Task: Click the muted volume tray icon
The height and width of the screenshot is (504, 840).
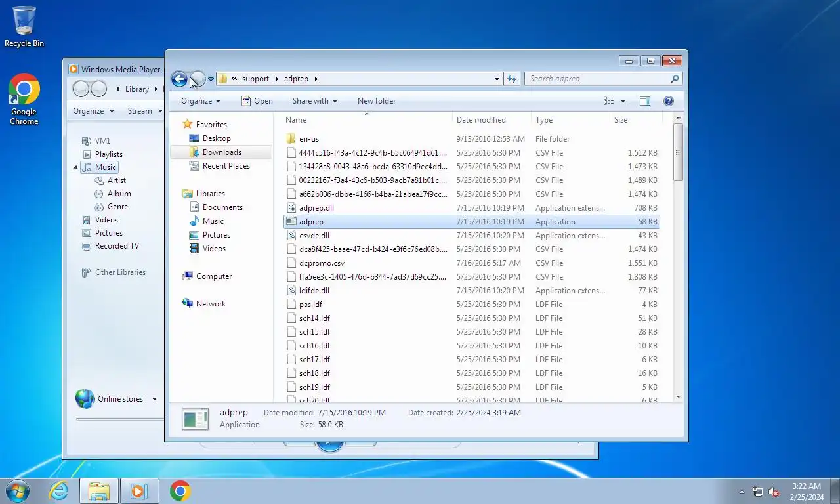Action: pyautogui.click(x=774, y=492)
